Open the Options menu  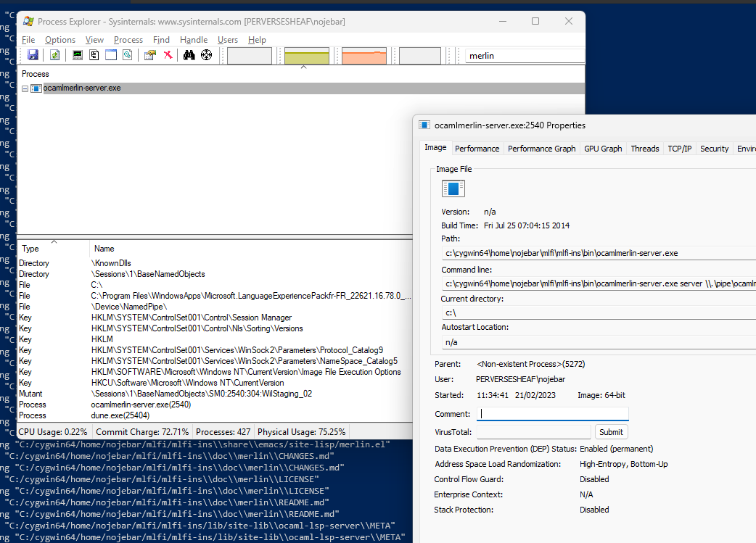[x=60, y=39]
